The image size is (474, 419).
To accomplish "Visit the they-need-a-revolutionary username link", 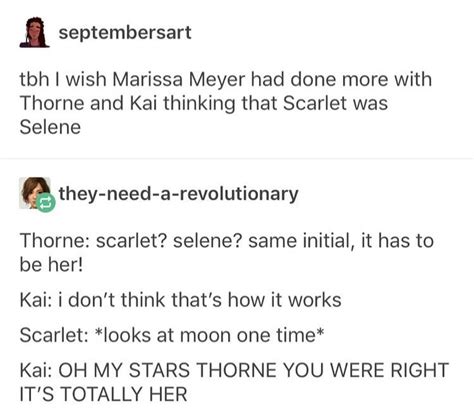I will pyautogui.click(x=178, y=194).
